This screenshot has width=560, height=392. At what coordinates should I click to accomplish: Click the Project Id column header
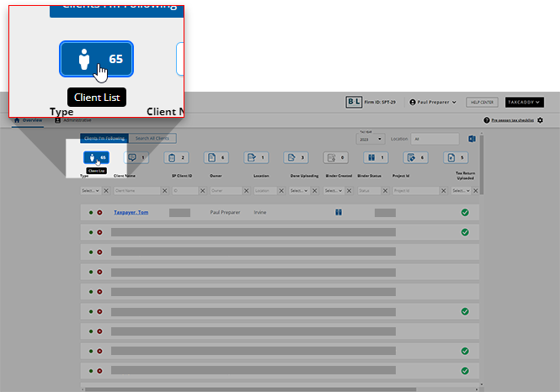(401, 176)
